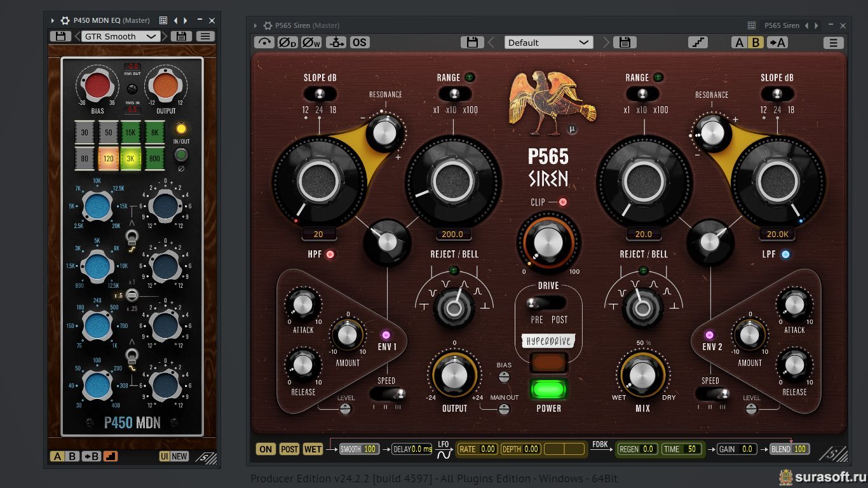The width and height of the screenshot is (868, 488).
Task: Click the orange OUTPUT knob on the EQ
Action: pos(166,86)
